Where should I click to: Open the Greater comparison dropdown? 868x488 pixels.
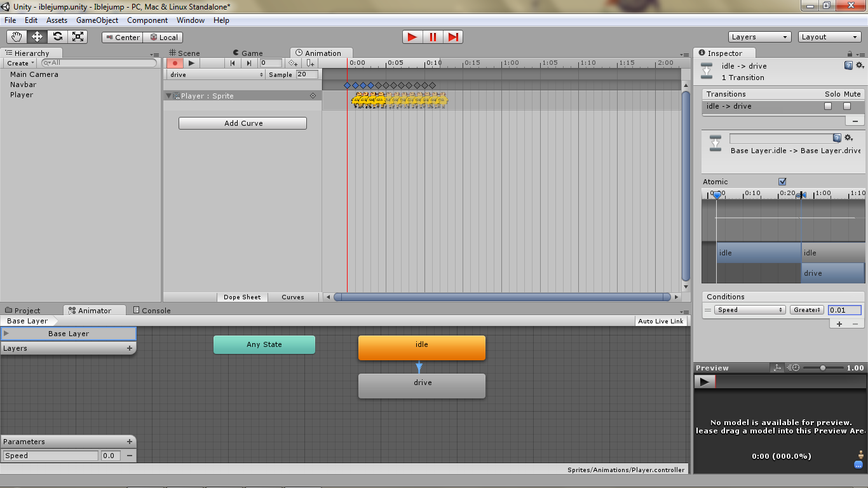(807, 310)
